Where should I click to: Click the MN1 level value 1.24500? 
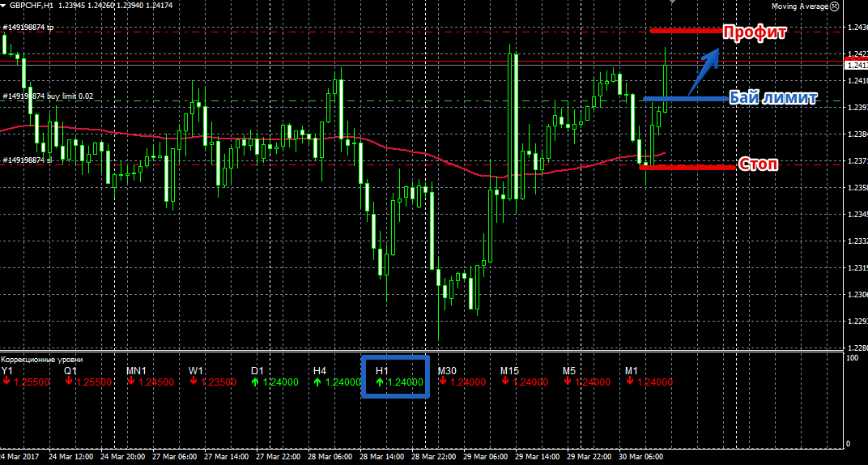coord(155,382)
